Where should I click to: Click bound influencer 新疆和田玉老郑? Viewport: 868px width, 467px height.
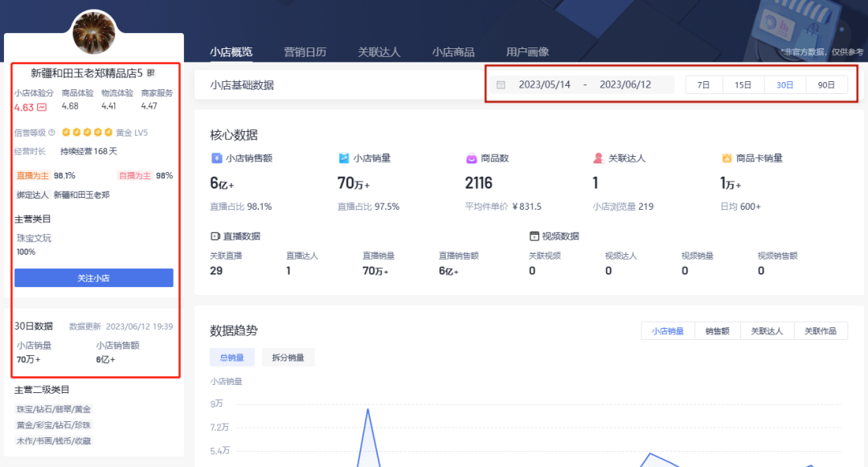click(81, 195)
